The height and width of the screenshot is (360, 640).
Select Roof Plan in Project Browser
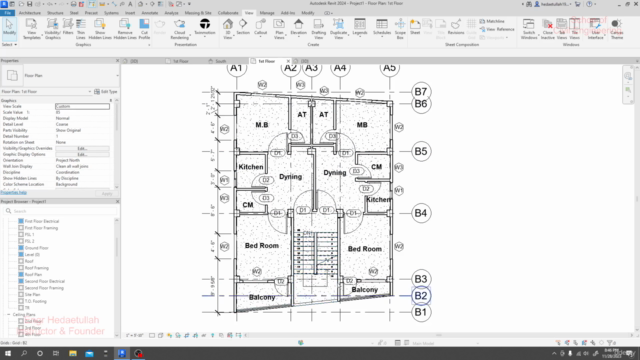click(x=33, y=275)
